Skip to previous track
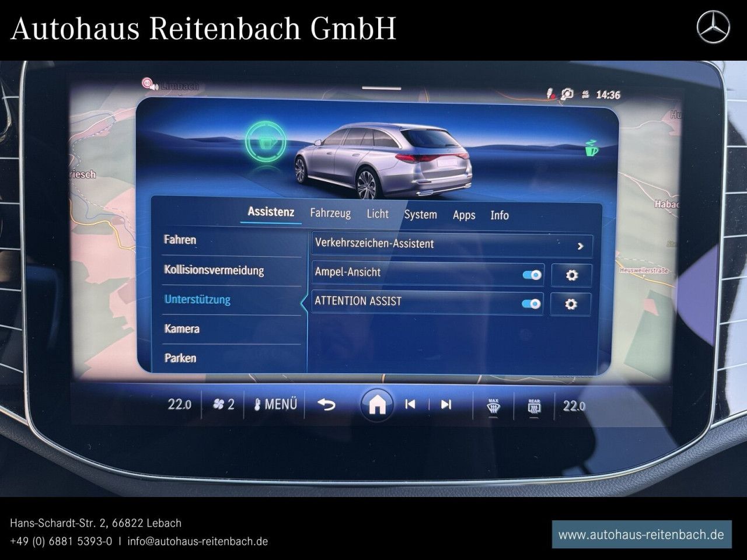Screen dimensions: 747x560 [410, 404]
